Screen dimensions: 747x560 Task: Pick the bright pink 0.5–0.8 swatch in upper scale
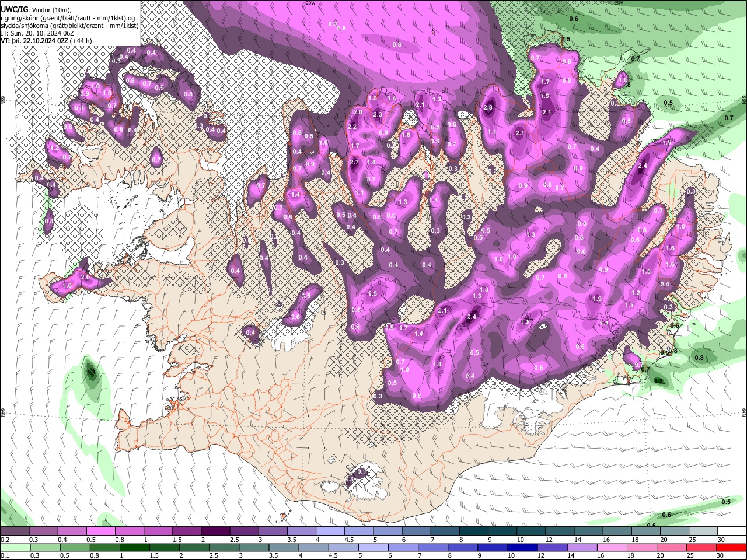(102, 531)
